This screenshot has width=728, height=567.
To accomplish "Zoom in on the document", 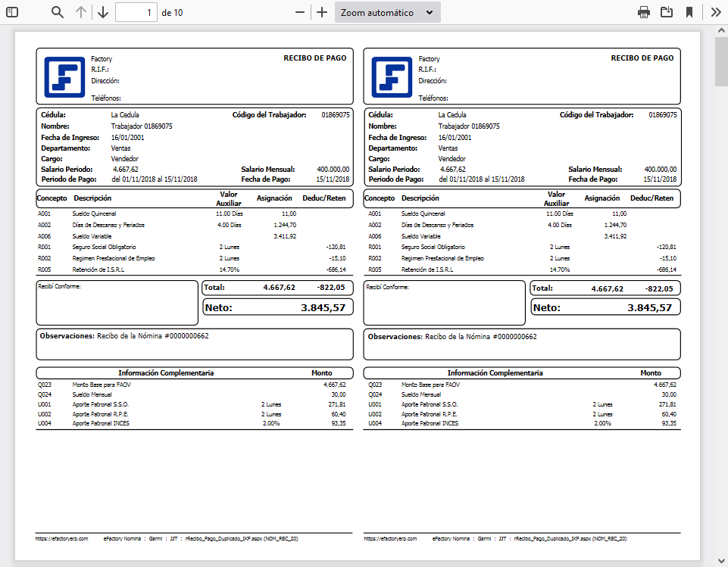I will (x=321, y=12).
